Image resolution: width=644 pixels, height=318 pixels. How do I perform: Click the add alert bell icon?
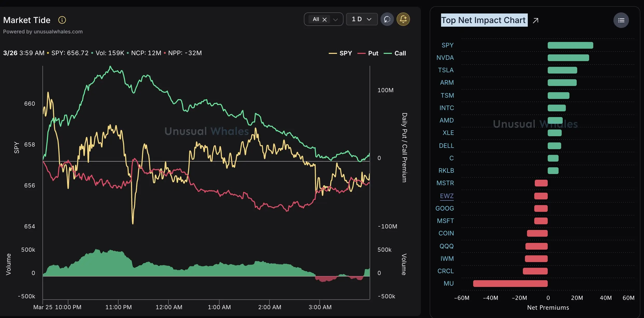pyautogui.click(x=403, y=19)
